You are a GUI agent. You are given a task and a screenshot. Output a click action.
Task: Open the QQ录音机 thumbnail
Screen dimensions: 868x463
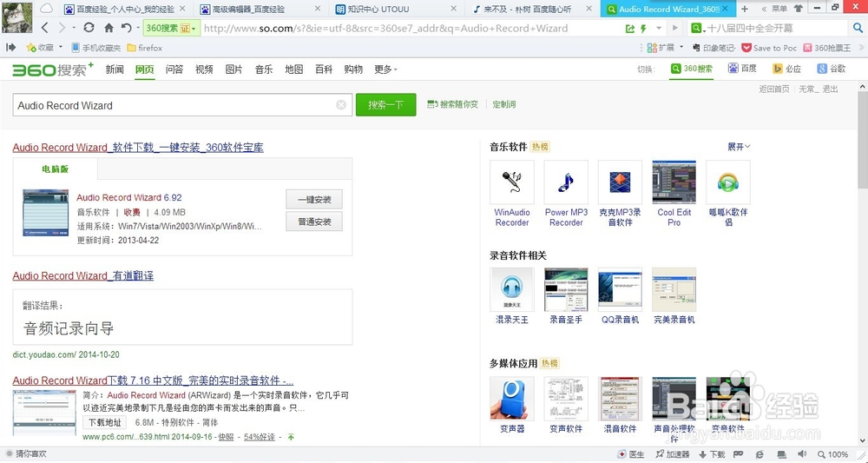[x=620, y=289]
